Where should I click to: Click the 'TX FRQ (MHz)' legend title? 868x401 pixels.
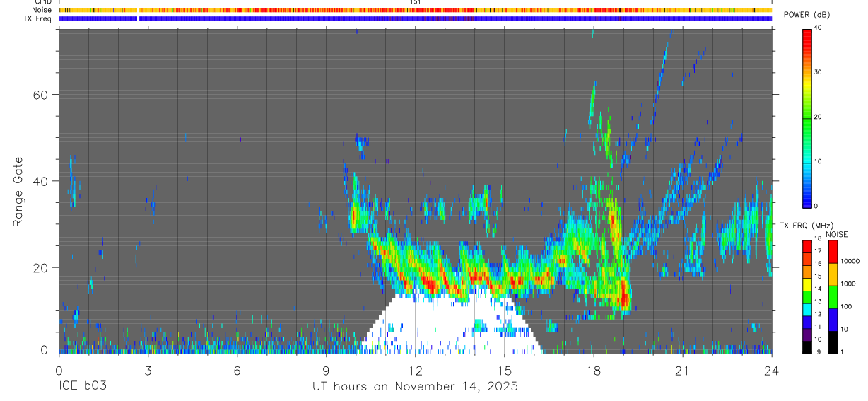pos(807,225)
